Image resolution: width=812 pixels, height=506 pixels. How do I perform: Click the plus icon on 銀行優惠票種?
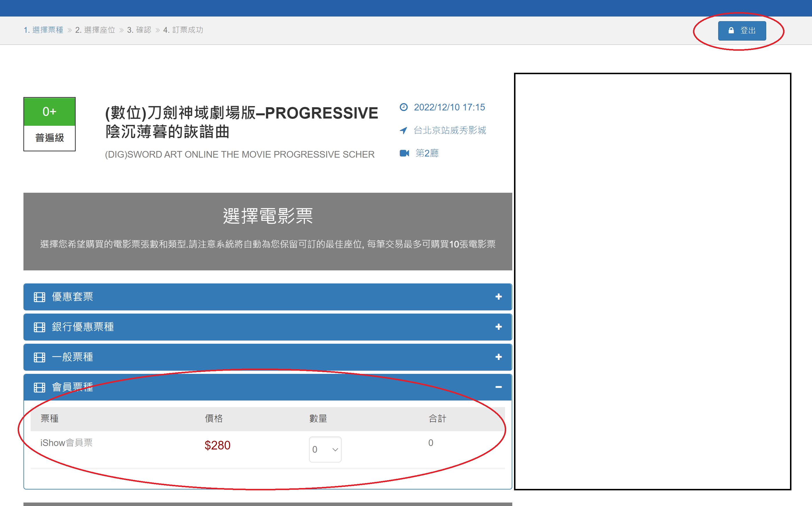click(x=498, y=327)
